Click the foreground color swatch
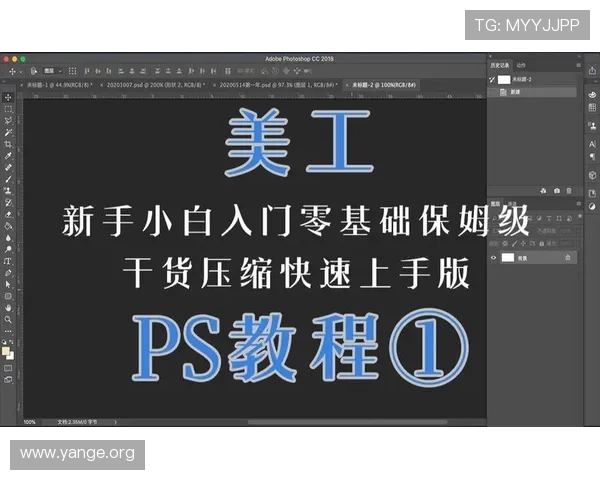This screenshot has width=600, height=480. 5,351
